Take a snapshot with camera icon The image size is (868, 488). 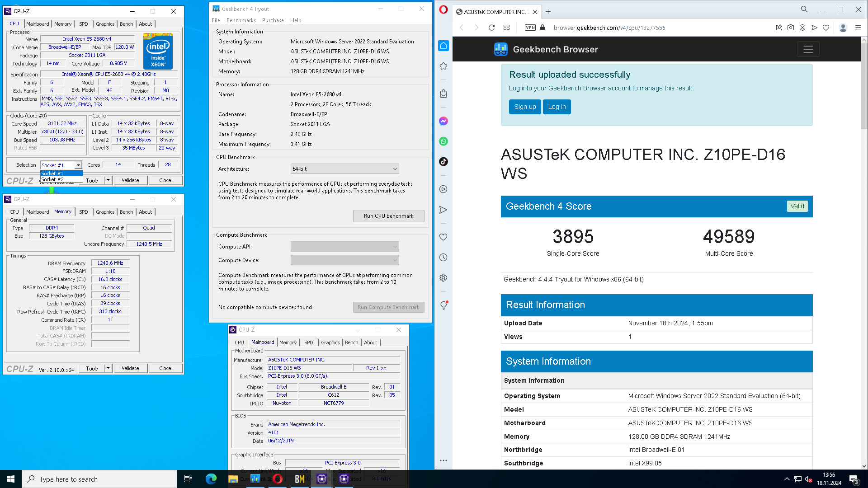[791, 28]
